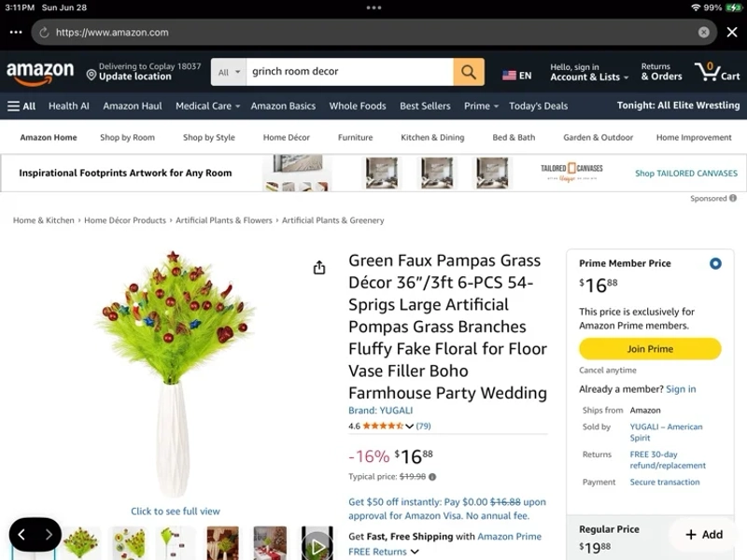Open the Brand: YUGALI link
Image resolution: width=747 pixels, height=560 pixels.
pyautogui.click(x=380, y=410)
